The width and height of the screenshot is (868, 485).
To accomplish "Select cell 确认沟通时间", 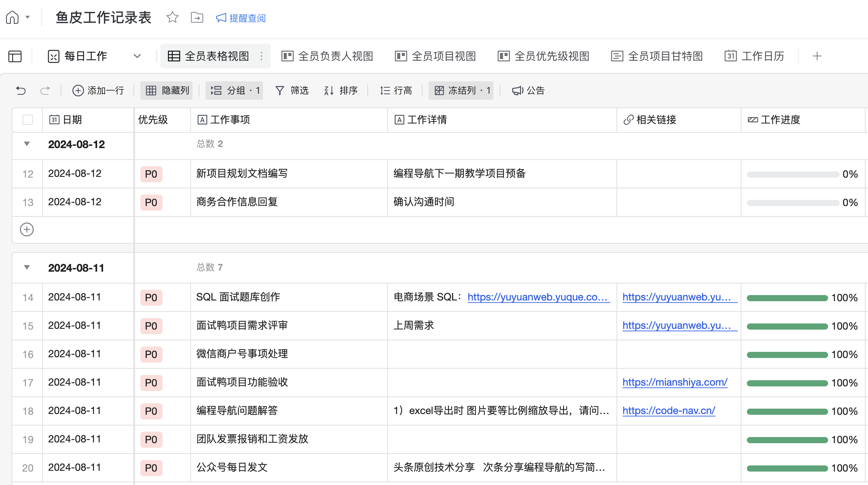I will click(x=502, y=202).
